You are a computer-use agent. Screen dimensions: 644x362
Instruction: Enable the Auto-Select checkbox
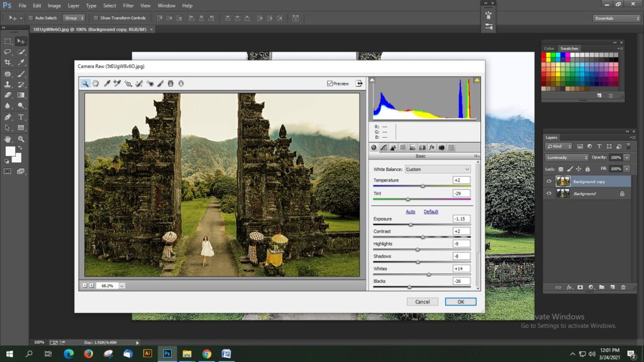[30, 18]
